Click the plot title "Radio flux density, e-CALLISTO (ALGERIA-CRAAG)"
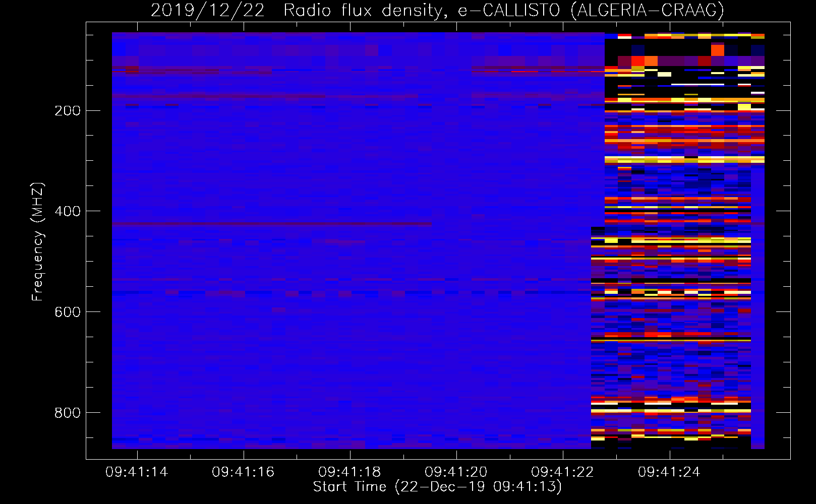The image size is (816, 504). tap(504, 11)
